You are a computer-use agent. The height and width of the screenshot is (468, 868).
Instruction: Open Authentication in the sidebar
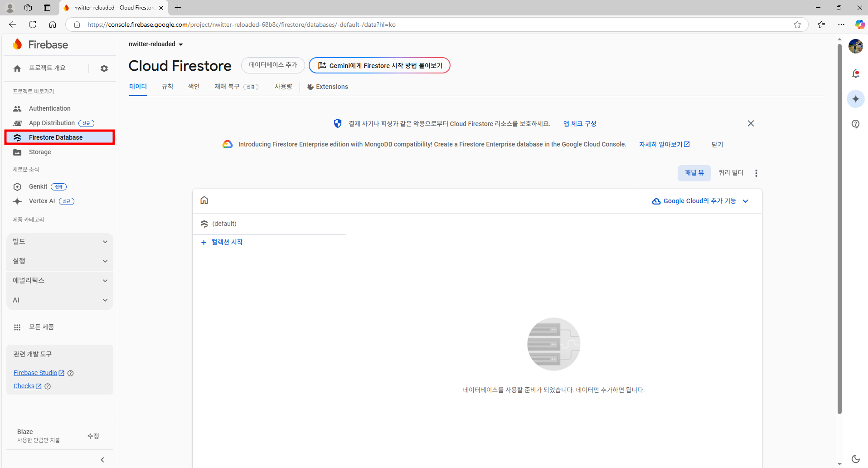(x=50, y=108)
